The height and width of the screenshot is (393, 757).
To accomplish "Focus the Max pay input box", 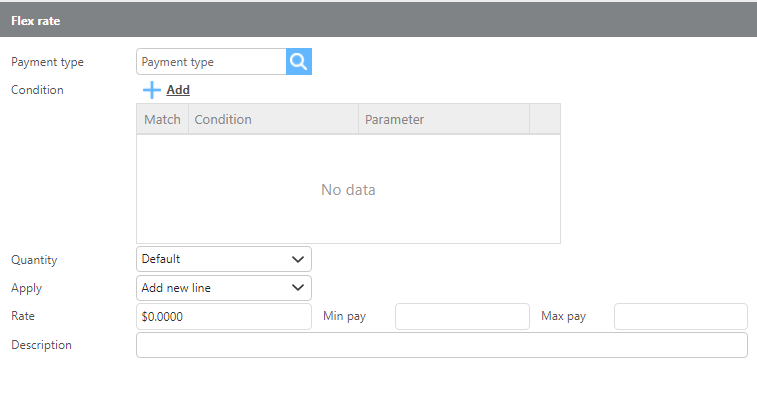I will coord(681,316).
